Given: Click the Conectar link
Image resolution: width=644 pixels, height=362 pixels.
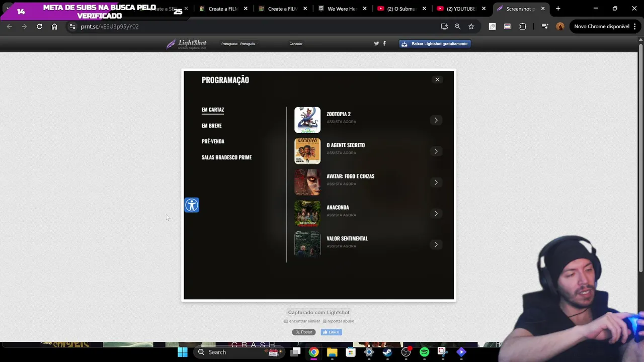Looking at the screenshot, I should click(296, 44).
